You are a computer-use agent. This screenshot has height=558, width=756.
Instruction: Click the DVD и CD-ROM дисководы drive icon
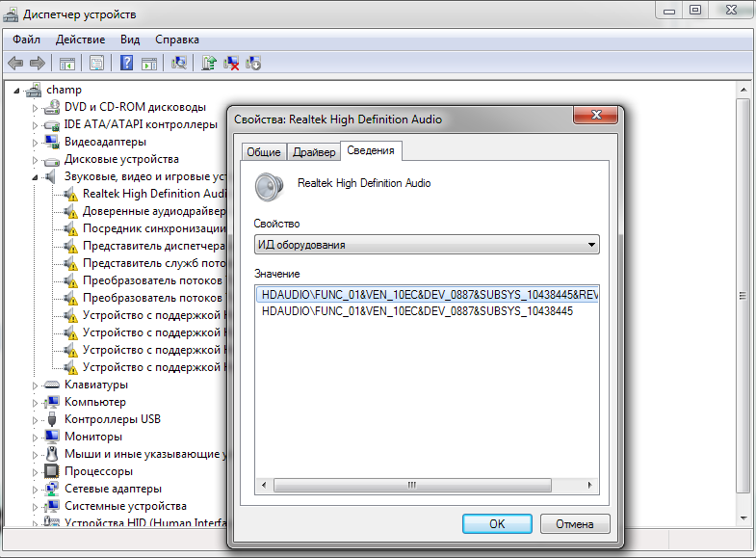[x=52, y=107]
